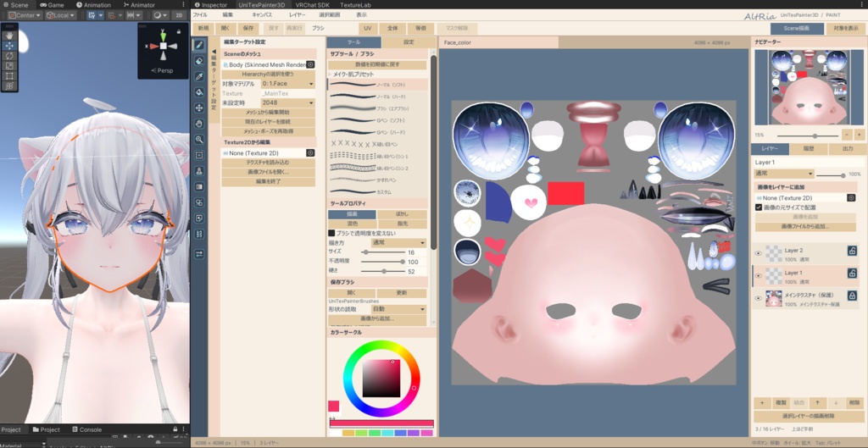This screenshot has height=448, width=868.
Task: Switch to the 設定 tab
Action: coord(409,42)
